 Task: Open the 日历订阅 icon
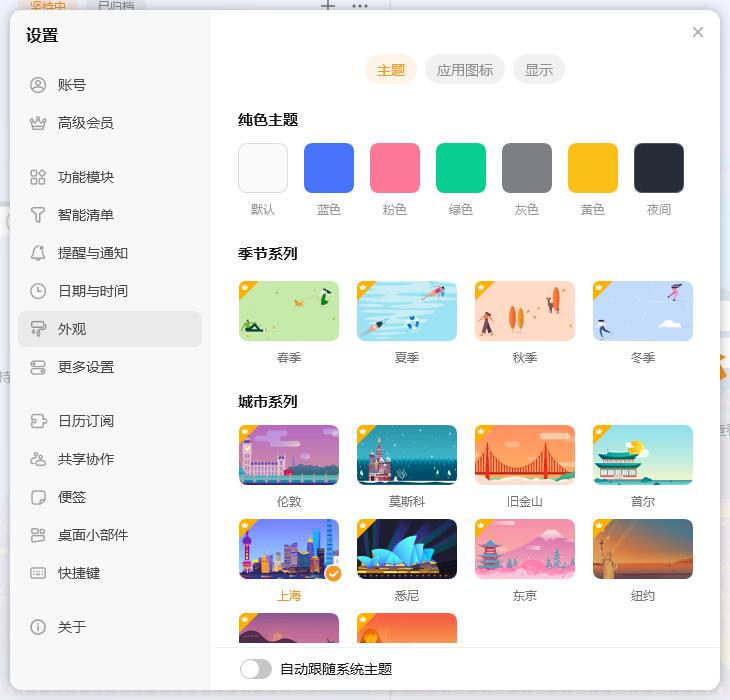(38, 421)
